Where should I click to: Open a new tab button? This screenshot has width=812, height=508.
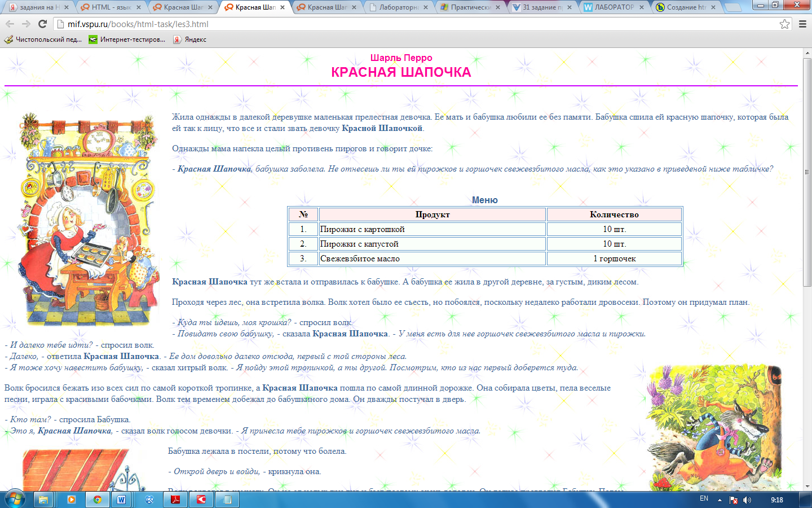click(x=732, y=7)
